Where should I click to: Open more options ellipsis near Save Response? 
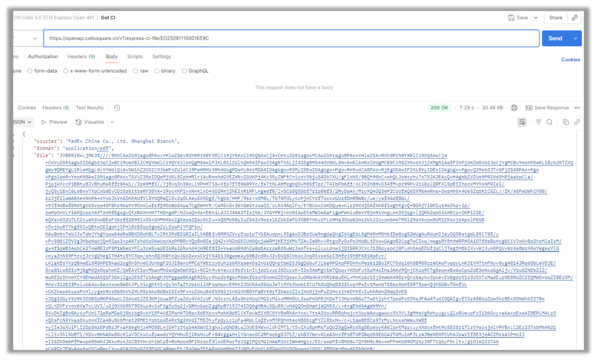tap(577, 108)
